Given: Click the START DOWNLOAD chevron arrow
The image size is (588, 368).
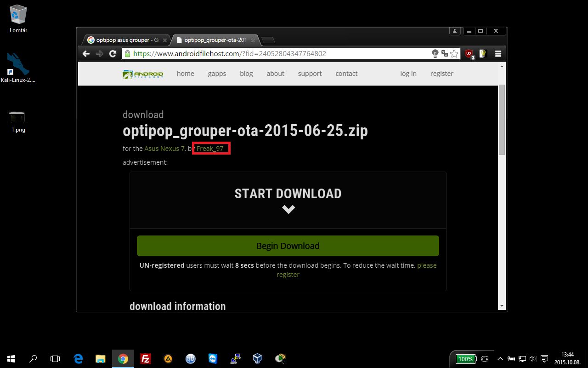Looking at the screenshot, I should pyautogui.click(x=288, y=209).
